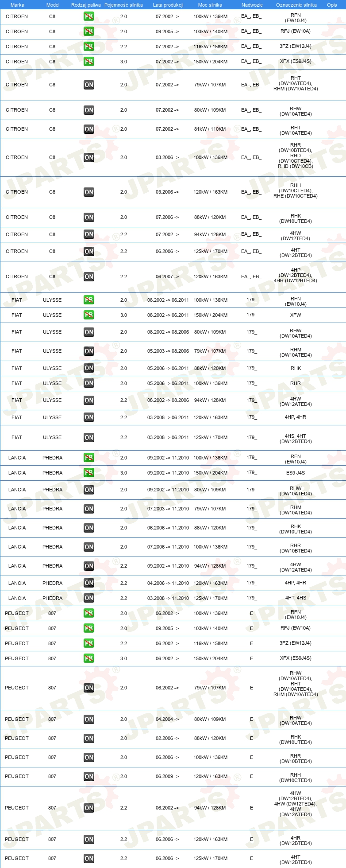
Task: Click diesel ON icon in Fiat Ulysse RHK row
Action: 89,368
